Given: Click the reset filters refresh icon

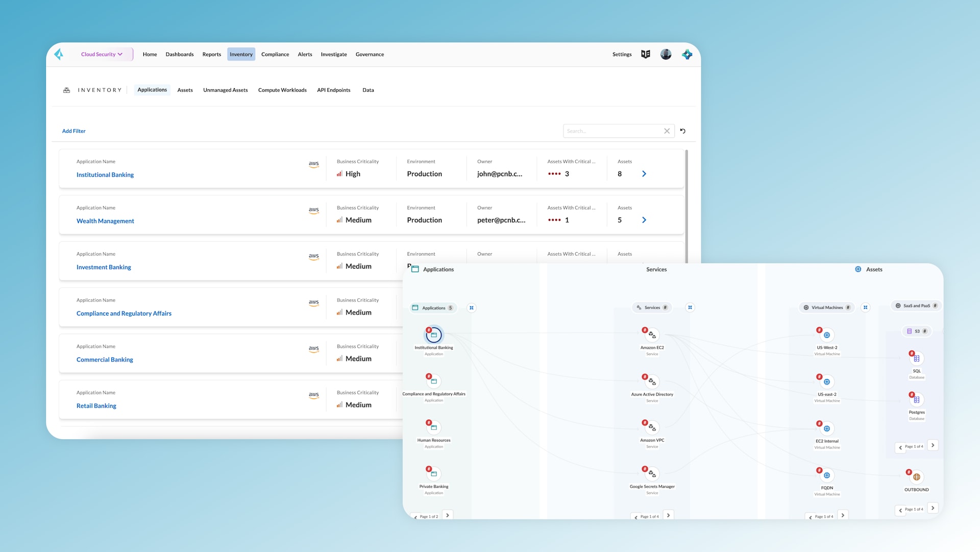Looking at the screenshot, I should click(x=683, y=131).
